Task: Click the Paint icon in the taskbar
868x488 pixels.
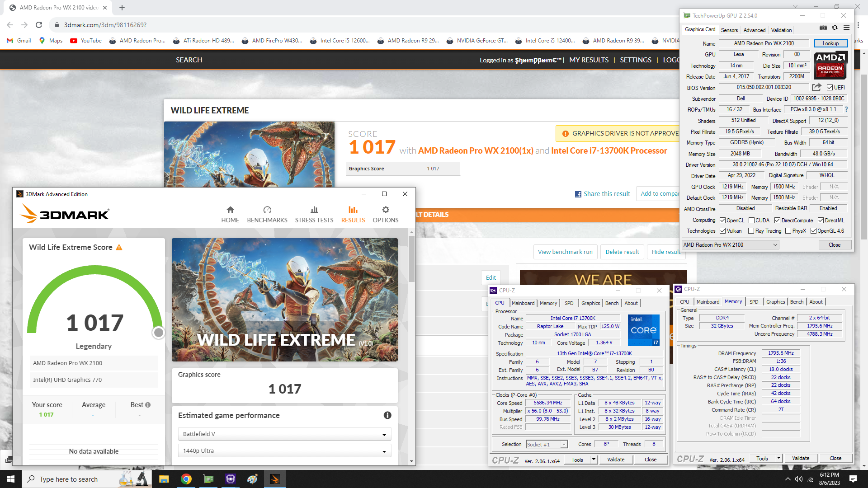Action: 252,479
